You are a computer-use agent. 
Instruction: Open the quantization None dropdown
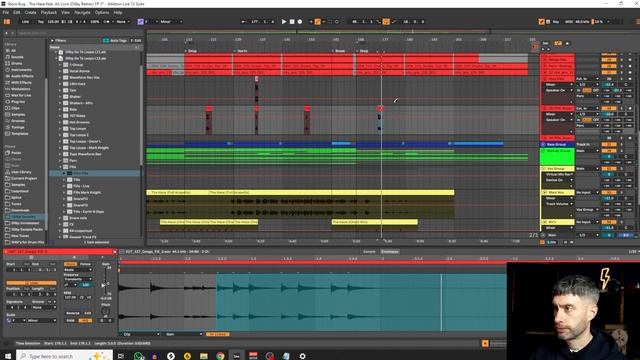point(123,22)
